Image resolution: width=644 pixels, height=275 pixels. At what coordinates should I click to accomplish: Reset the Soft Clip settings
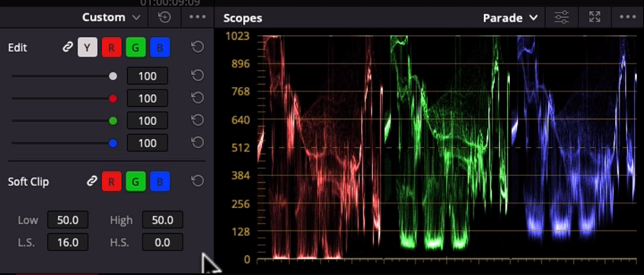click(198, 181)
